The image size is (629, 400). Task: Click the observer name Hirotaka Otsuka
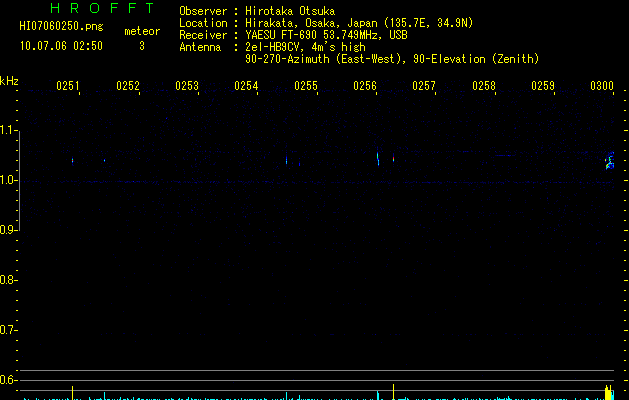[x=290, y=11]
